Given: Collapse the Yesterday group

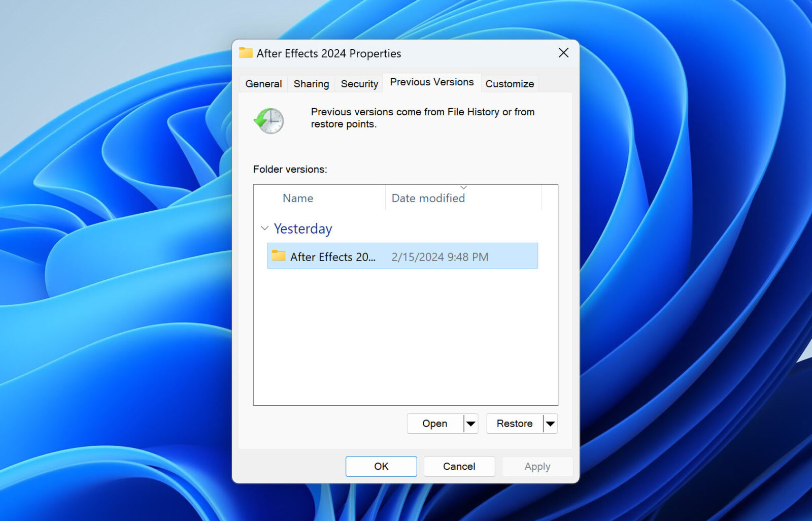Looking at the screenshot, I should coord(264,229).
